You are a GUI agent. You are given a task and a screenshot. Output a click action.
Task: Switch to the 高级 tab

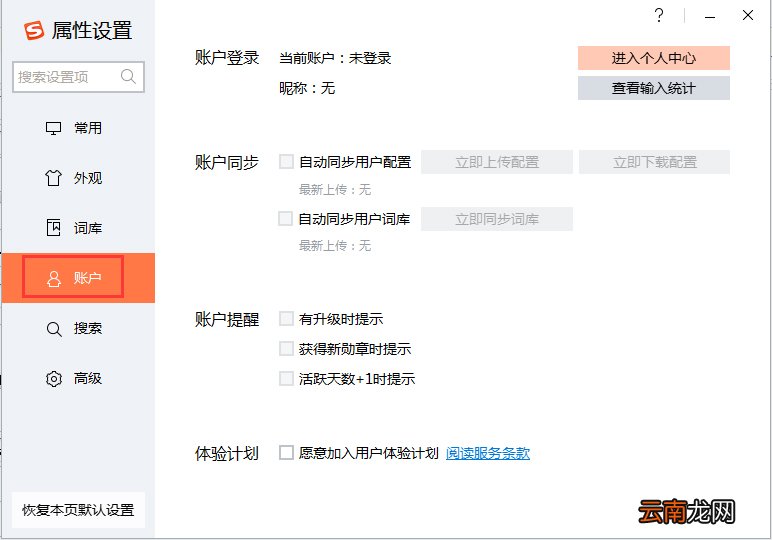tap(79, 378)
